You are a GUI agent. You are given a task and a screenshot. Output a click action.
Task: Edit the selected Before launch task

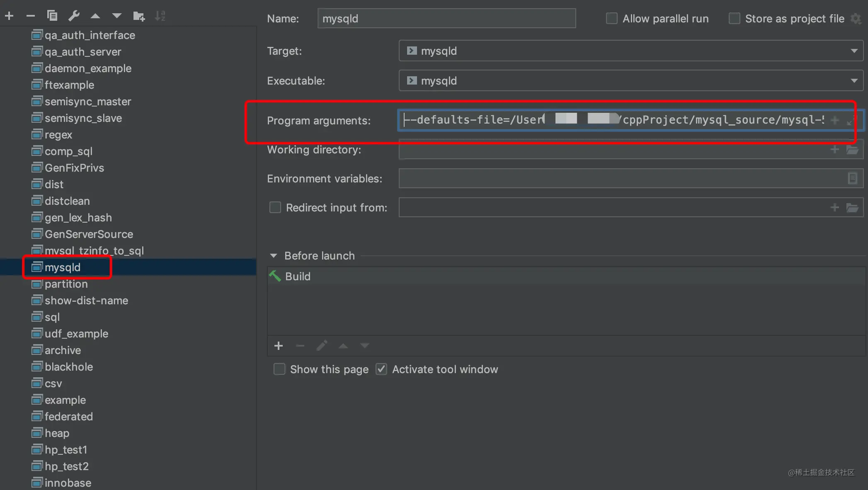[322, 346]
